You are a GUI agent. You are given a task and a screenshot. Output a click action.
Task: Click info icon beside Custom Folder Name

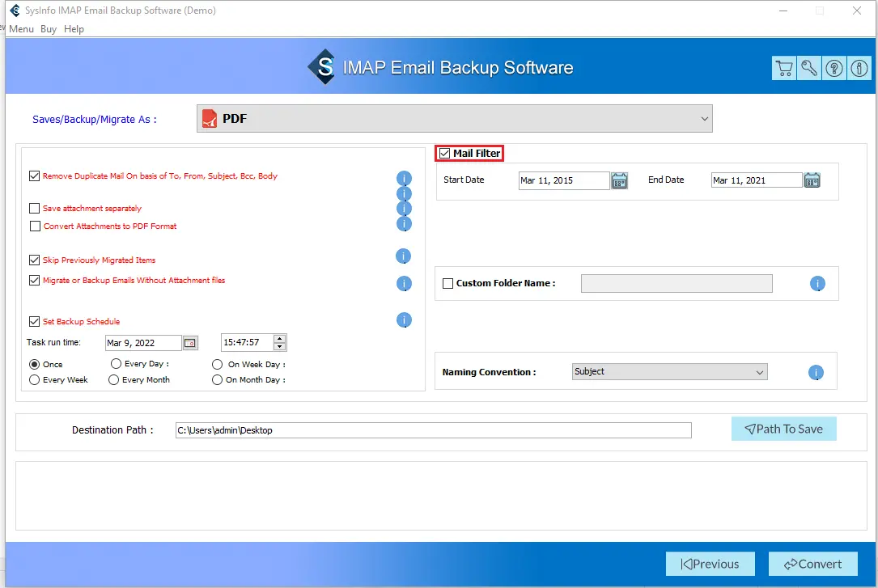817,284
